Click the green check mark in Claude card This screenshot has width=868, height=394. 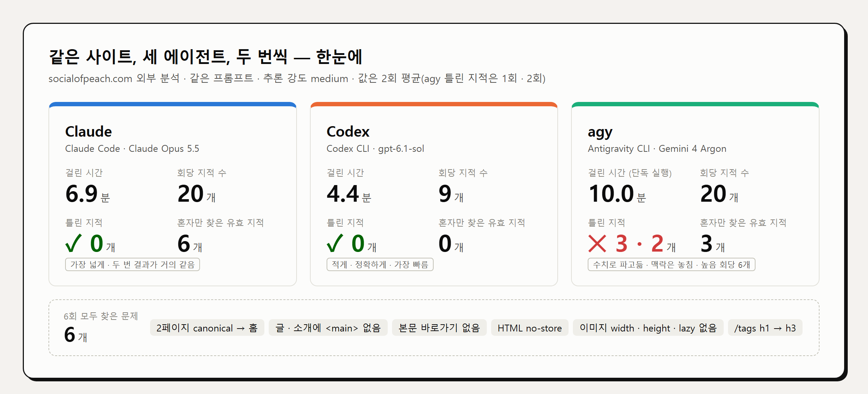[x=74, y=243]
